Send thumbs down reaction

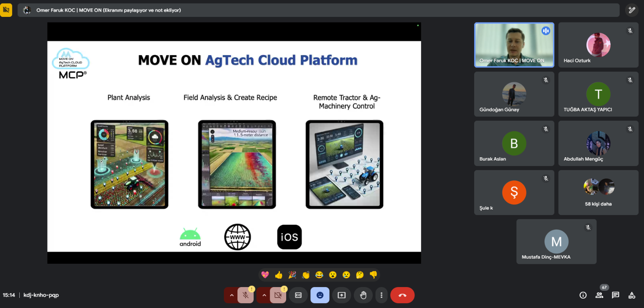(374, 275)
